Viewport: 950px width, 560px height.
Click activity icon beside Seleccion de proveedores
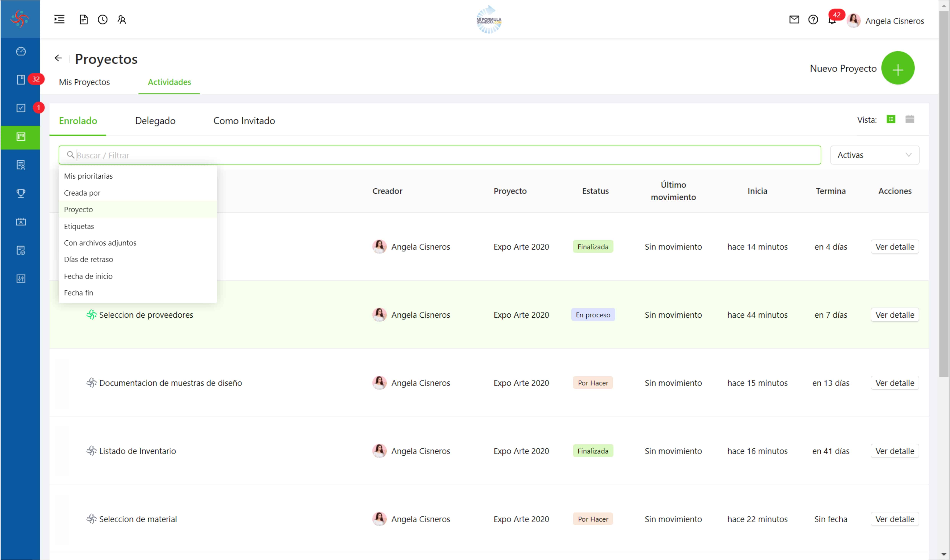91,315
